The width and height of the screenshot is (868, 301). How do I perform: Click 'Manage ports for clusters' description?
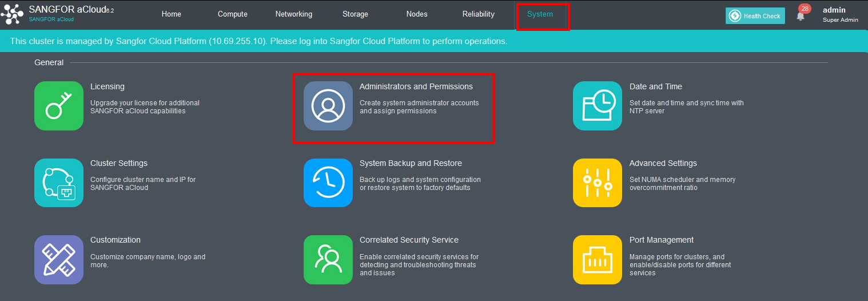pyautogui.click(x=680, y=265)
